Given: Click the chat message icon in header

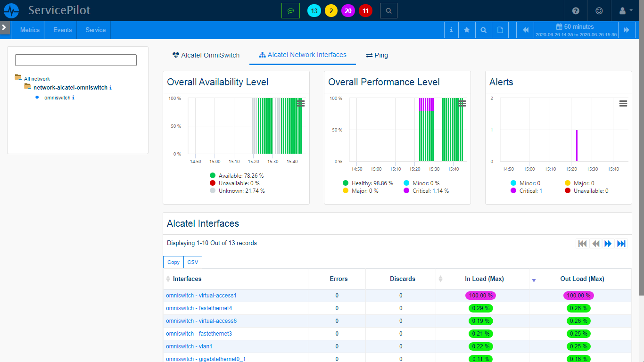Looking at the screenshot, I should click(290, 10).
